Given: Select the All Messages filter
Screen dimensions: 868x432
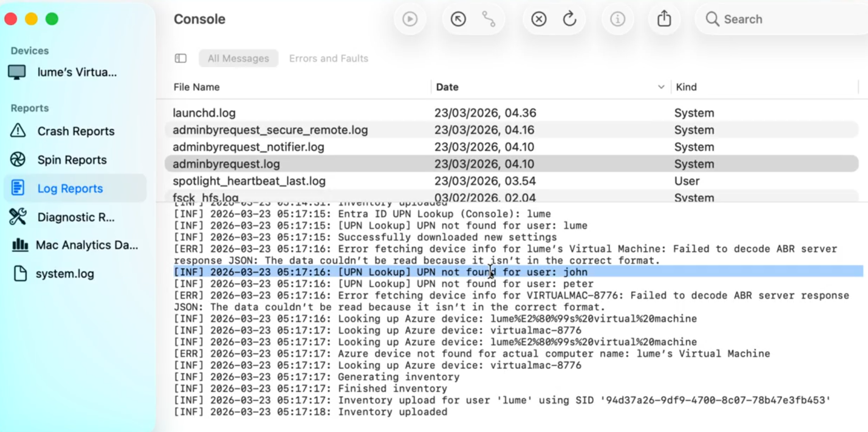Looking at the screenshot, I should (238, 58).
